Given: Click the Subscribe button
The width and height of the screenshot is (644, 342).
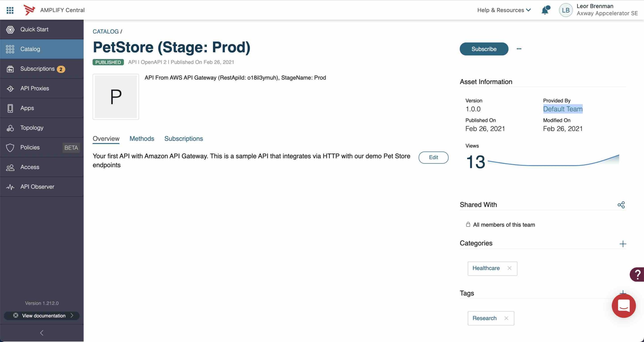Looking at the screenshot, I should tap(484, 49).
